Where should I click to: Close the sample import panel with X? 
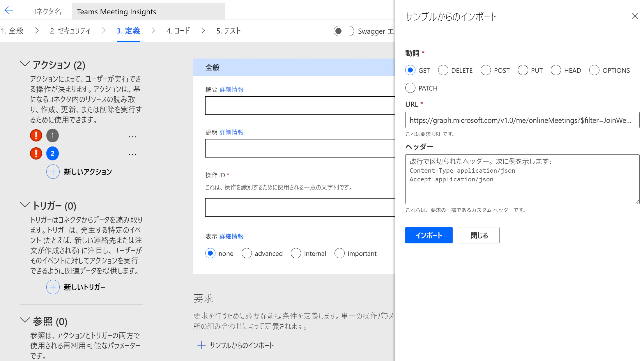click(635, 16)
